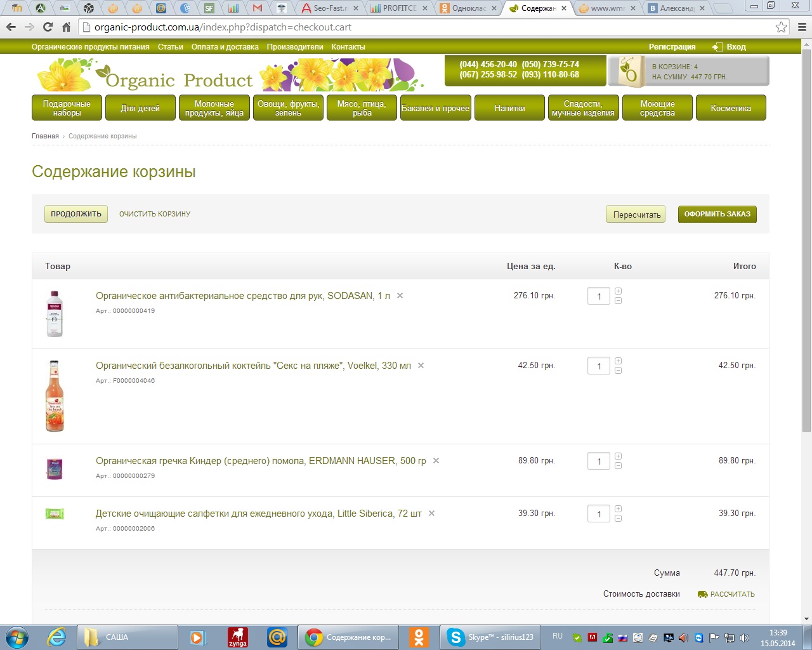Click the SODASAN bottle thumbnail
This screenshot has height=650, width=812.
[55, 314]
